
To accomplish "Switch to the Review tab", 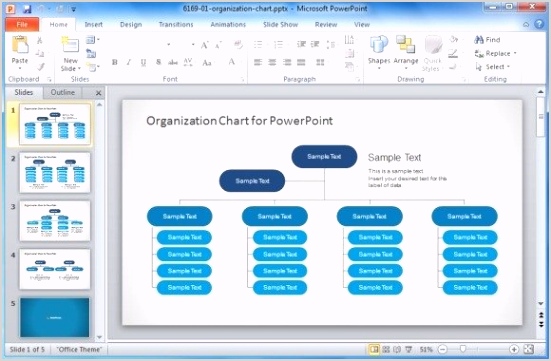I will pos(326,25).
